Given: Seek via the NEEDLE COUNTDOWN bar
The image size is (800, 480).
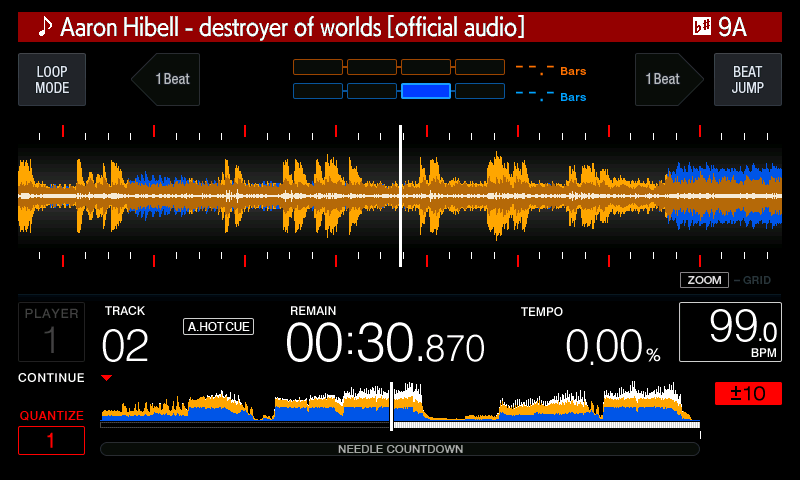Looking at the screenshot, I should [x=400, y=449].
